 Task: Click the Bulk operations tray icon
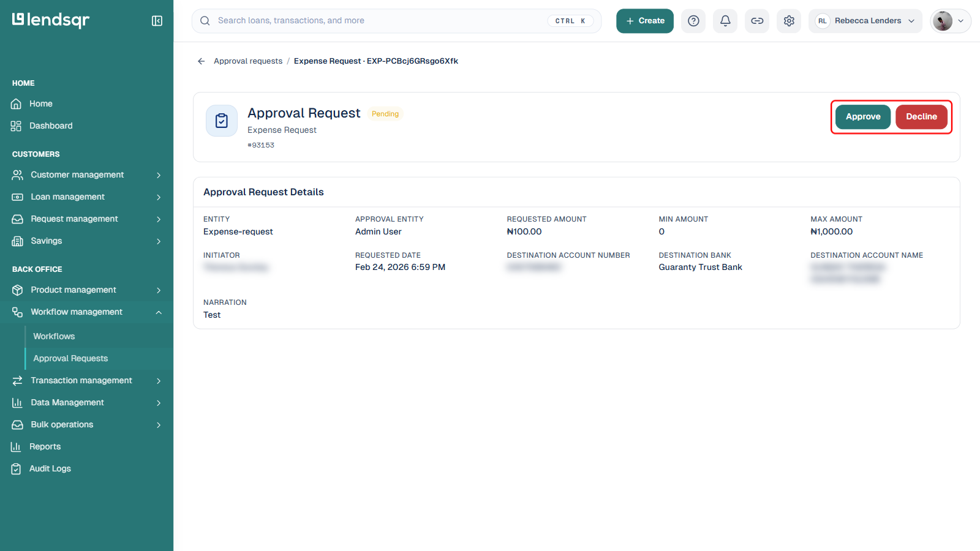[x=17, y=425]
